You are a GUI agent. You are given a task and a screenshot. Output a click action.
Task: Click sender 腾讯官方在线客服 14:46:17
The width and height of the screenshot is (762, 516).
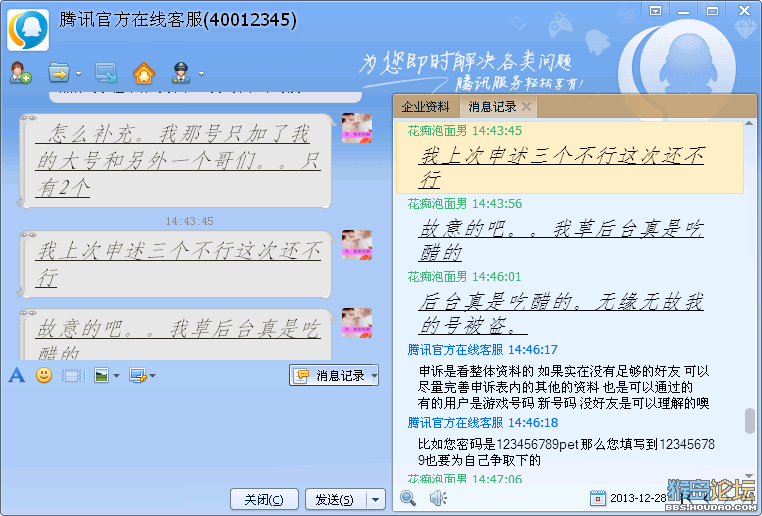click(x=483, y=349)
